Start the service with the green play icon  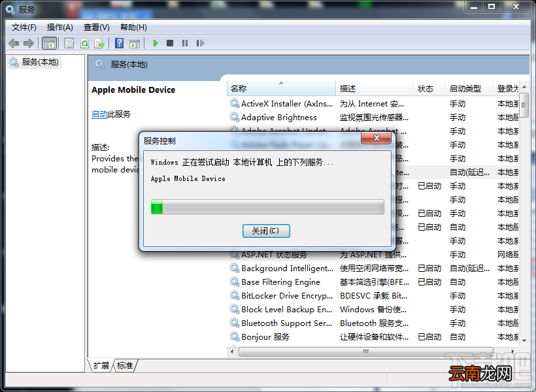[156, 43]
